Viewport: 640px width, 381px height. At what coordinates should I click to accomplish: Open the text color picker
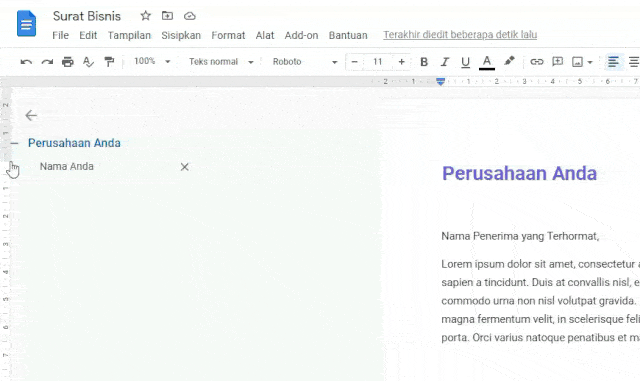tap(487, 62)
